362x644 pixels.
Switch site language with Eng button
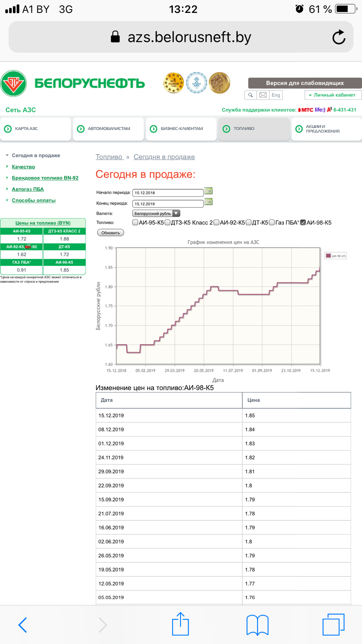click(276, 95)
